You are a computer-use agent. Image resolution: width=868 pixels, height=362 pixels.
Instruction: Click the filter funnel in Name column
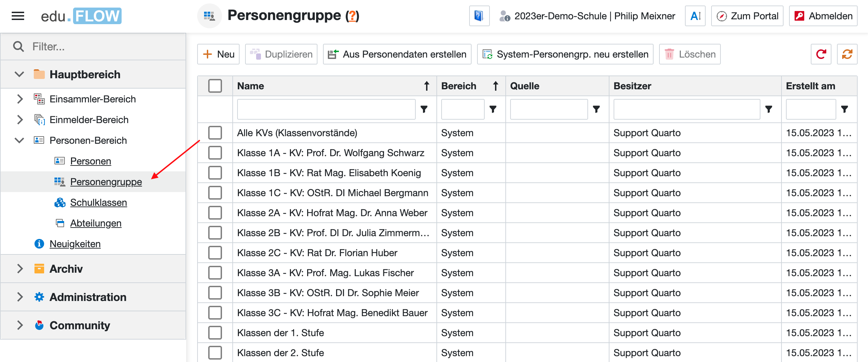[x=424, y=109]
